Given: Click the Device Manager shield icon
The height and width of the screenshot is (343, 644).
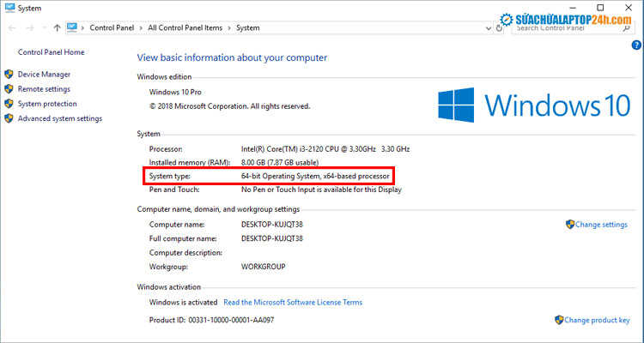Looking at the screenshot, I should [9, 75].
